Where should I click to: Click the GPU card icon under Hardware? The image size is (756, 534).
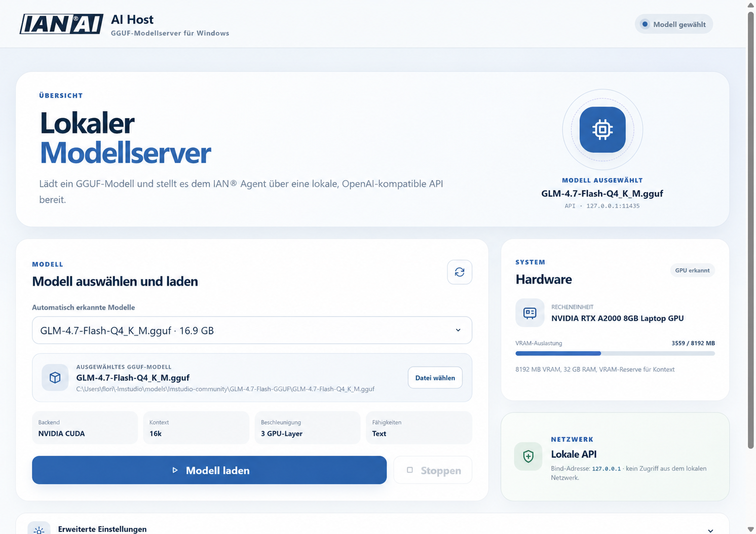point(530,313)
